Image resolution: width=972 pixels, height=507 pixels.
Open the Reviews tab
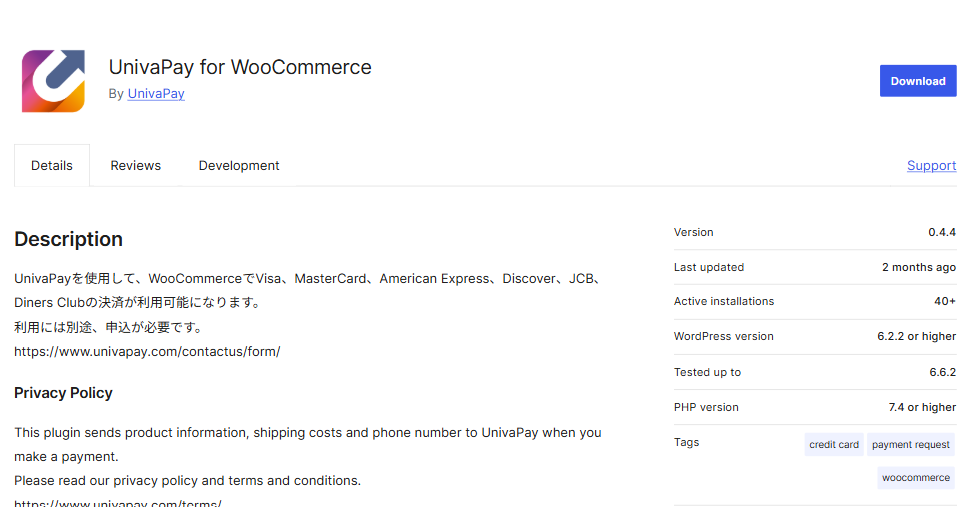click(x=136, y=166)
